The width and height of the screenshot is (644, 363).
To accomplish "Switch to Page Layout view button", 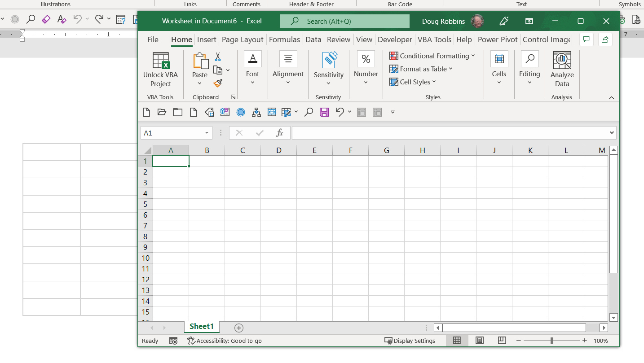I will tap(480, 341).
